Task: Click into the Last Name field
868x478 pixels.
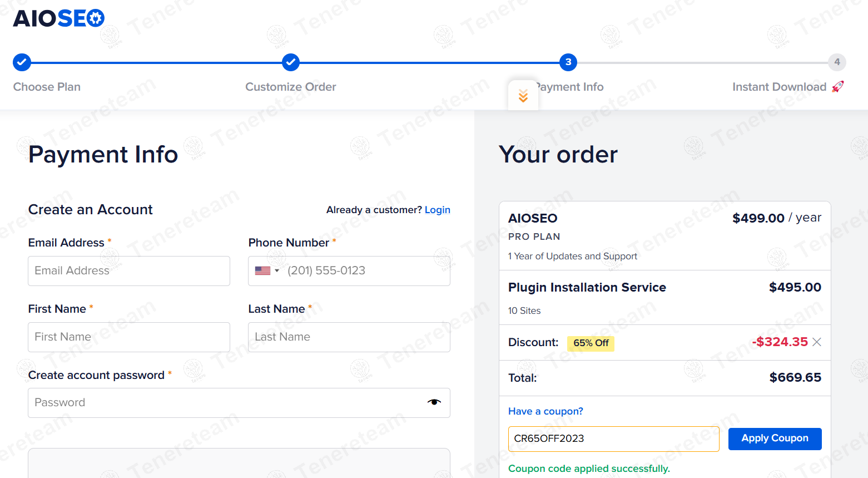Action: [x=349, y=337]
